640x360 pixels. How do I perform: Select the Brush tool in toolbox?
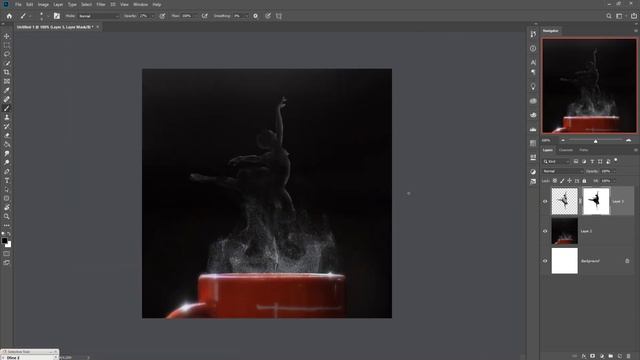click(x=7, y=108)
